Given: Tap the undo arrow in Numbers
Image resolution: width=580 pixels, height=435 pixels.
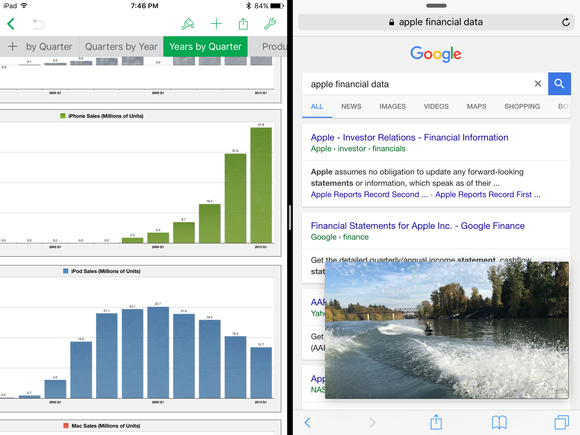Looking at the screenshot, I should click(x=38, y=24).
